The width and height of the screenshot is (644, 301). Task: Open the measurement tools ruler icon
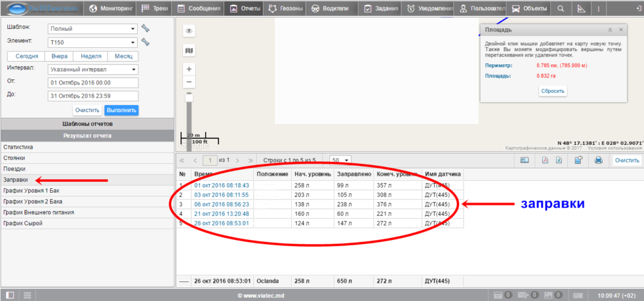click(x=580, y=9)
